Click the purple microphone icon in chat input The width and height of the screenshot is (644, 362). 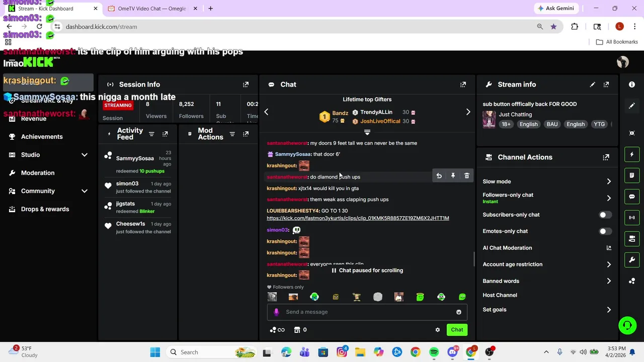[276, 312]
